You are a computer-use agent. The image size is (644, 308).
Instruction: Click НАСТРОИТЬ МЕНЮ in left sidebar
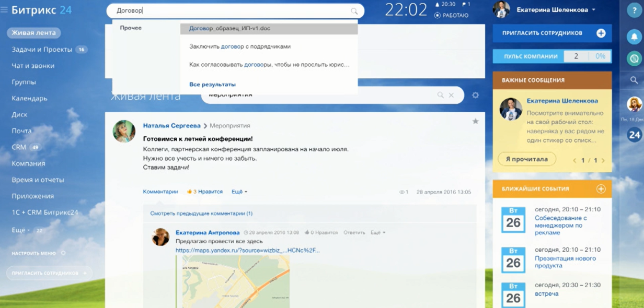[34, 253]
